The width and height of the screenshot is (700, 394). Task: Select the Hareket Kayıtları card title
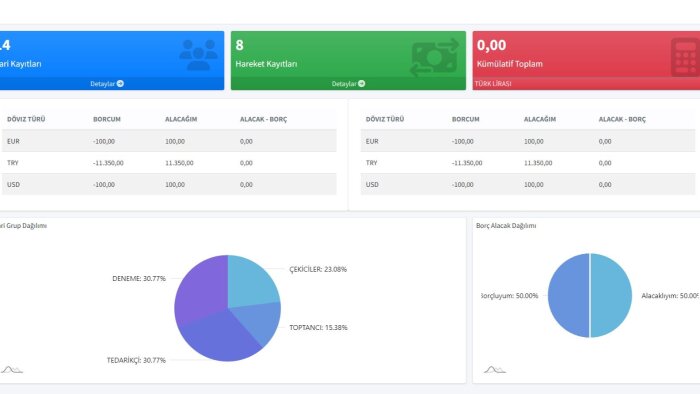pos(266,64)
